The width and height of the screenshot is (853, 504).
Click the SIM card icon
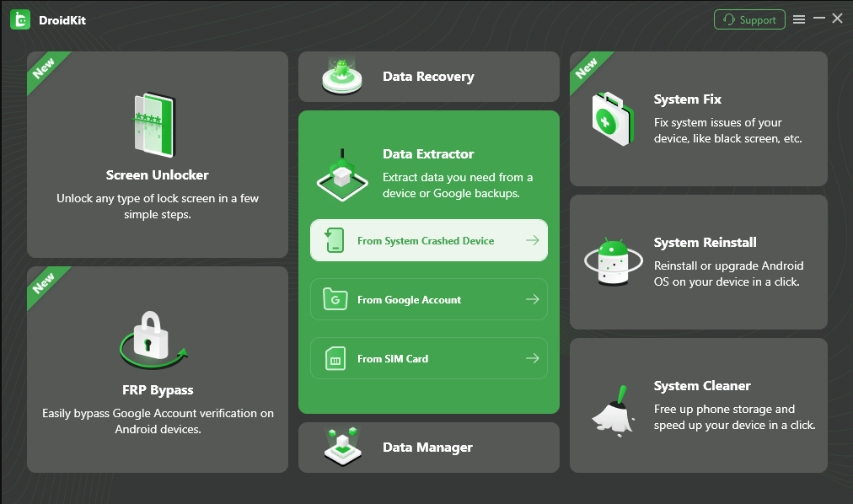click(x=335, y=360)
